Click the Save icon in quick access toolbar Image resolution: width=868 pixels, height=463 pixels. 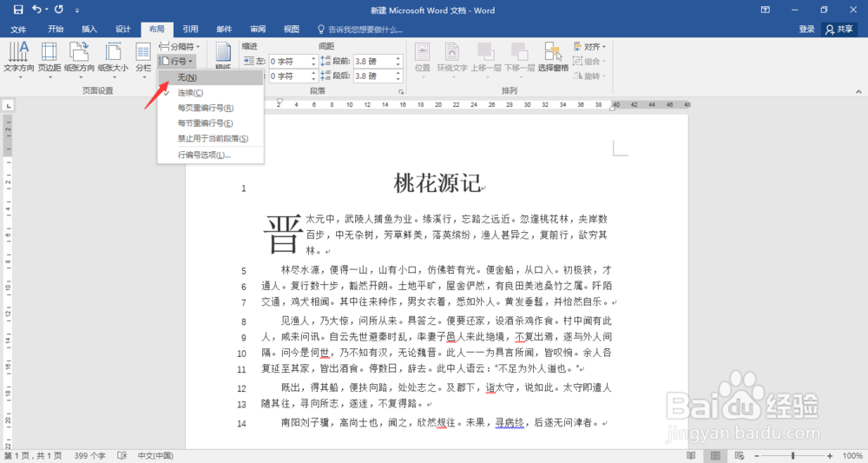coord(18,10)
